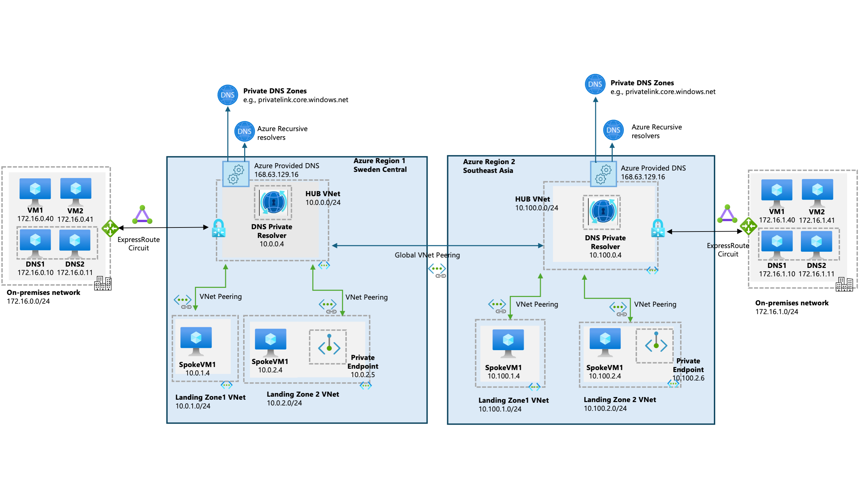
Task: Click SpokeVM1 icon at 10.0.2.4
Action: (270, 343)
